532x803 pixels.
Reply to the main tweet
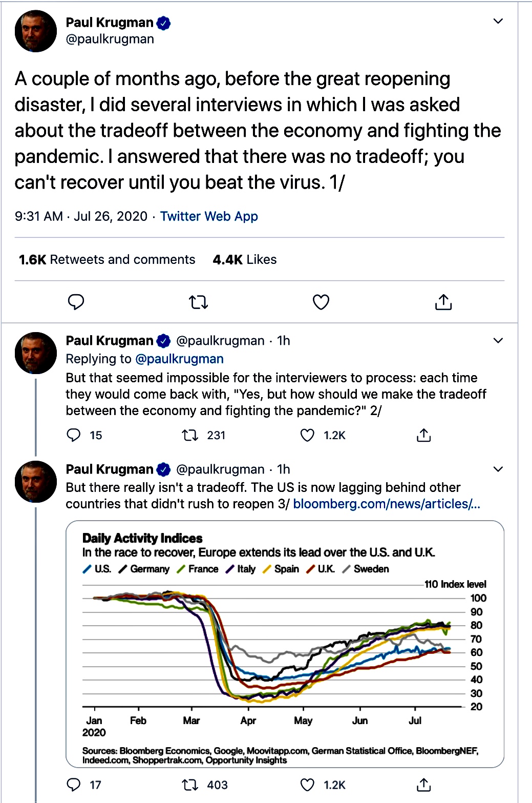pyautogui.click(x=76, y=302)
